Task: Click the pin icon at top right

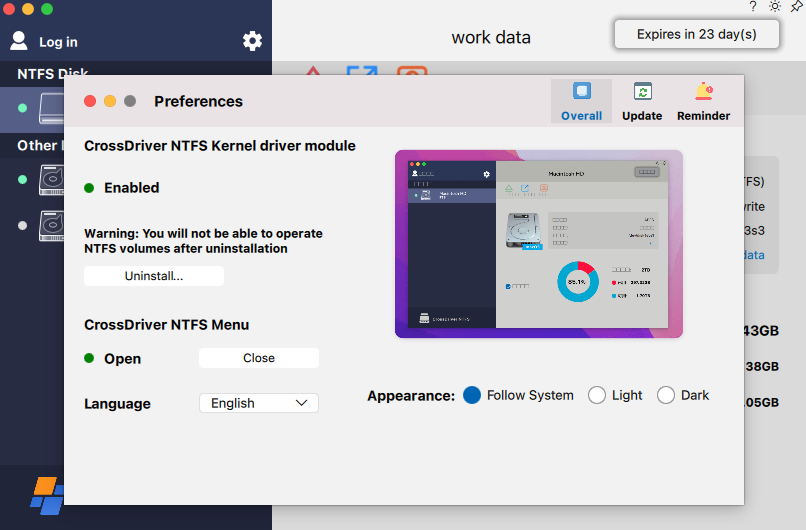Action: coord(796,6)
